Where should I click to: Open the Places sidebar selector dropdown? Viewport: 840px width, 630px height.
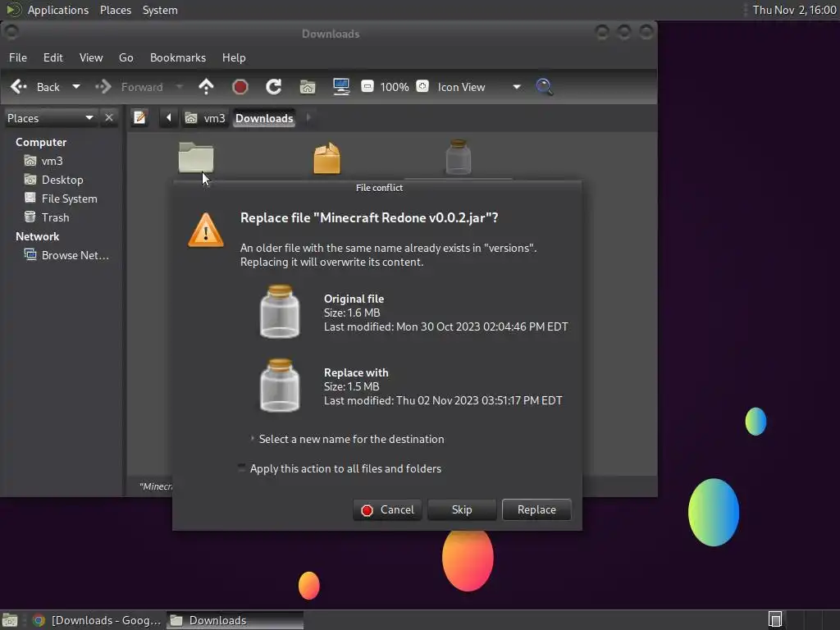(x=50, y=118)
